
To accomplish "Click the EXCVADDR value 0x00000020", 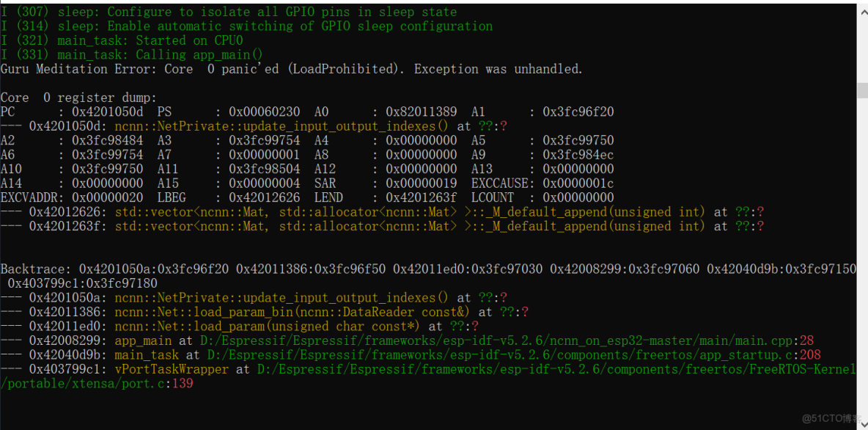I will coord(107,197).
